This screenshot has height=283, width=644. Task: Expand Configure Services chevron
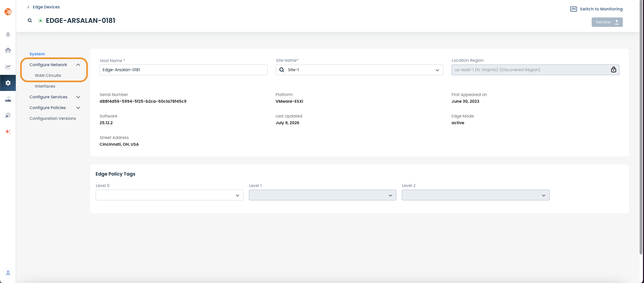tap(78, 97)
